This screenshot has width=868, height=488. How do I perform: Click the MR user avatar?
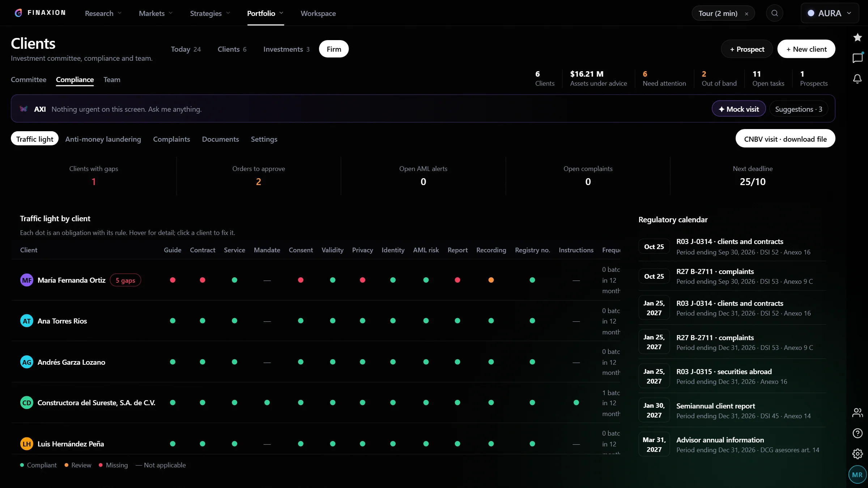pyautogui.click(x=857, y=475)
